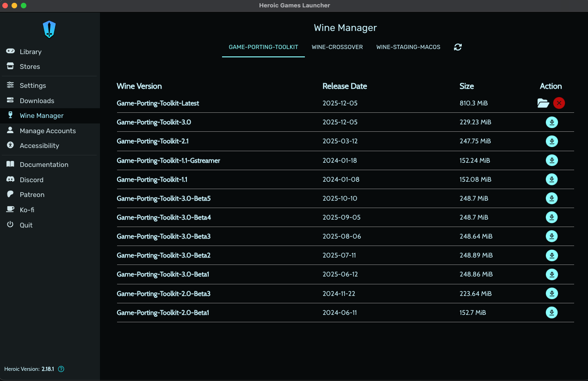588x381 pixels.
Task: Click the Accessibility icon in sidebar
Action: pos(10,145)
